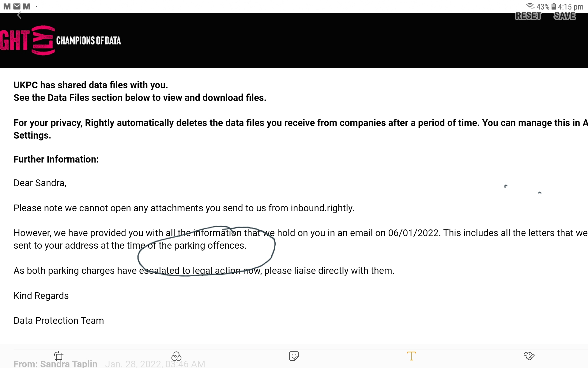
Task: Tap the envelope mail notification icon
Action: 17,6
